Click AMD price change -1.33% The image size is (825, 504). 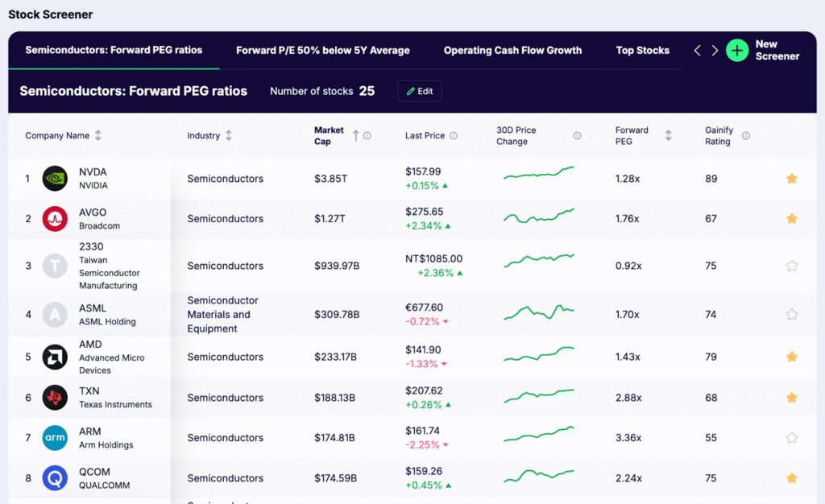click(x=425, y=364)
